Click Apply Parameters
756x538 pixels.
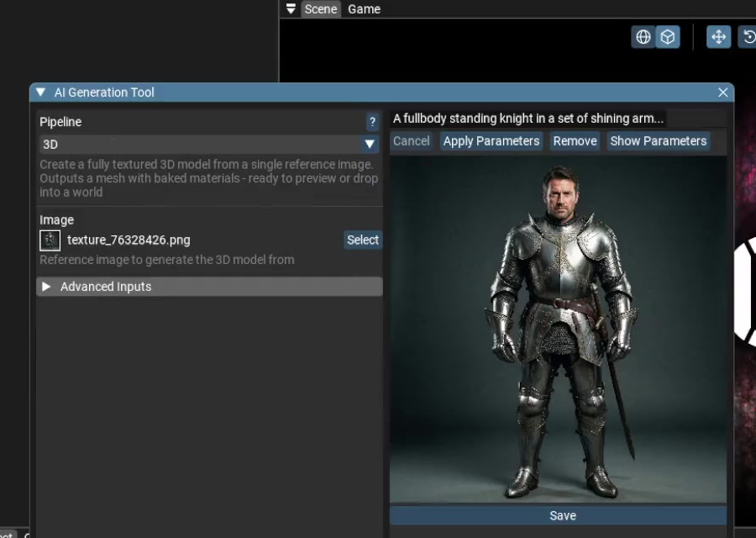[491, 141]
